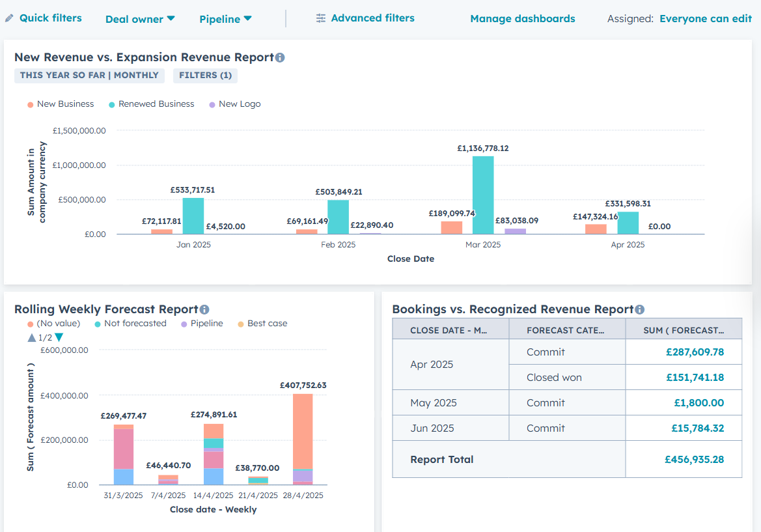
Task: Click the FILTERS (1) tag
Action: (x=205, y=76)
